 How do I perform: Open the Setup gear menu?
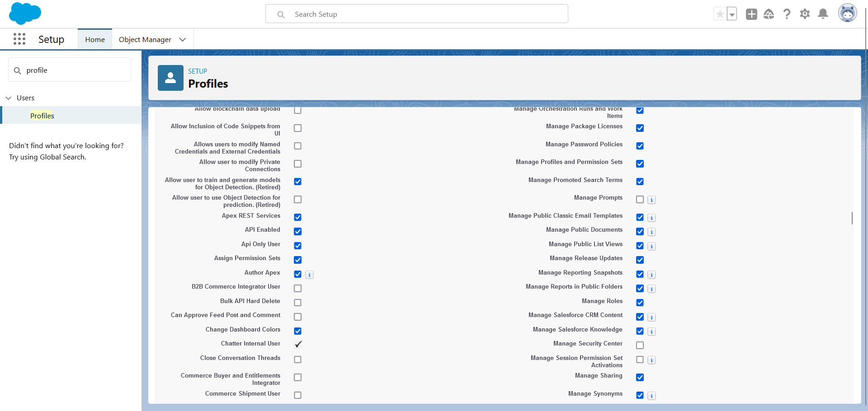805,14
